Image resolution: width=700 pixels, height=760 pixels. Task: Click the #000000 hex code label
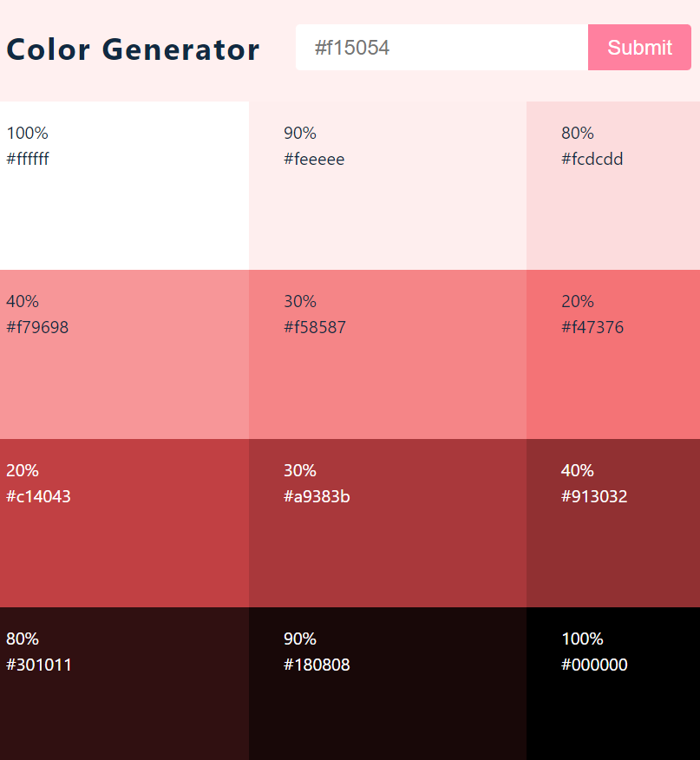[594, 665]
